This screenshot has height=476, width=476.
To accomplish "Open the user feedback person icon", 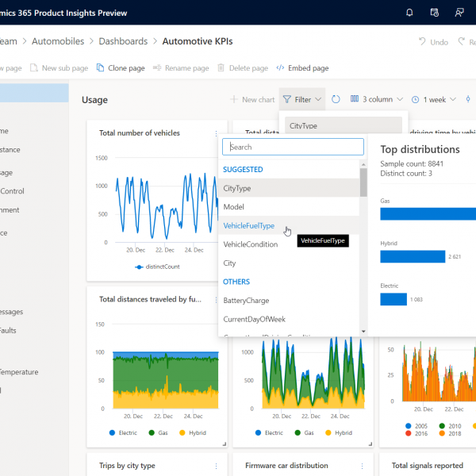I will 459,13.
